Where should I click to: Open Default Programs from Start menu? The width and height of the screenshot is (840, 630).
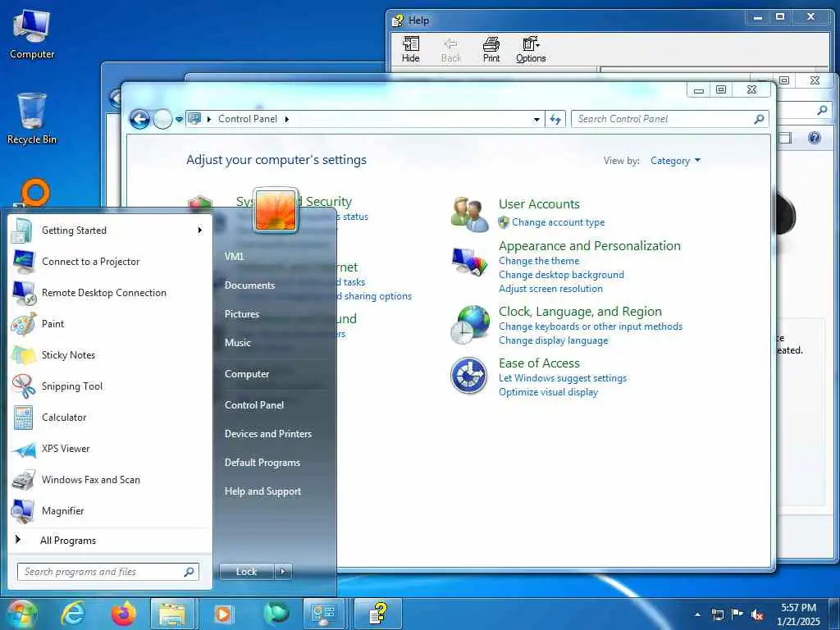click(x=262, y=463)
